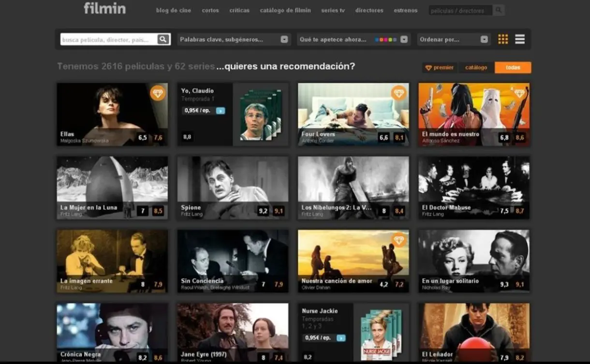
Task: Click premier diamond badge on Ellas card
Action: click(x=158, y=93)
